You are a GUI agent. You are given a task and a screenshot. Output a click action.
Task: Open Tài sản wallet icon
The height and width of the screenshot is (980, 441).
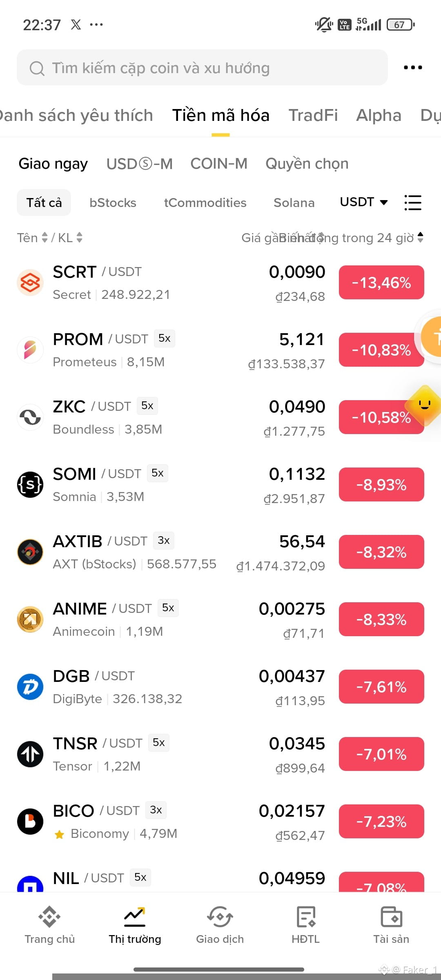click(x=391, y=917)
